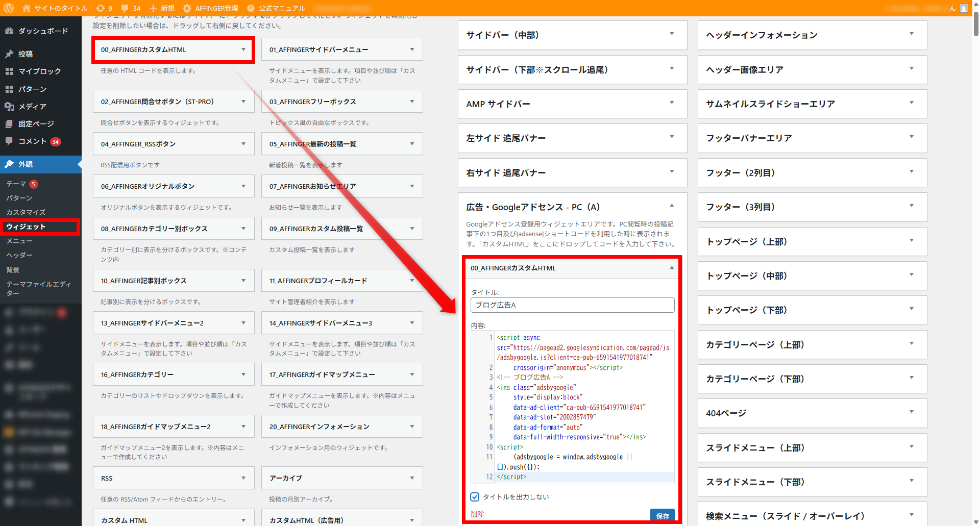The image size is (980, 526).
Task: Open コメント menu with 34 badge
Action: click(x=41, y=141)
